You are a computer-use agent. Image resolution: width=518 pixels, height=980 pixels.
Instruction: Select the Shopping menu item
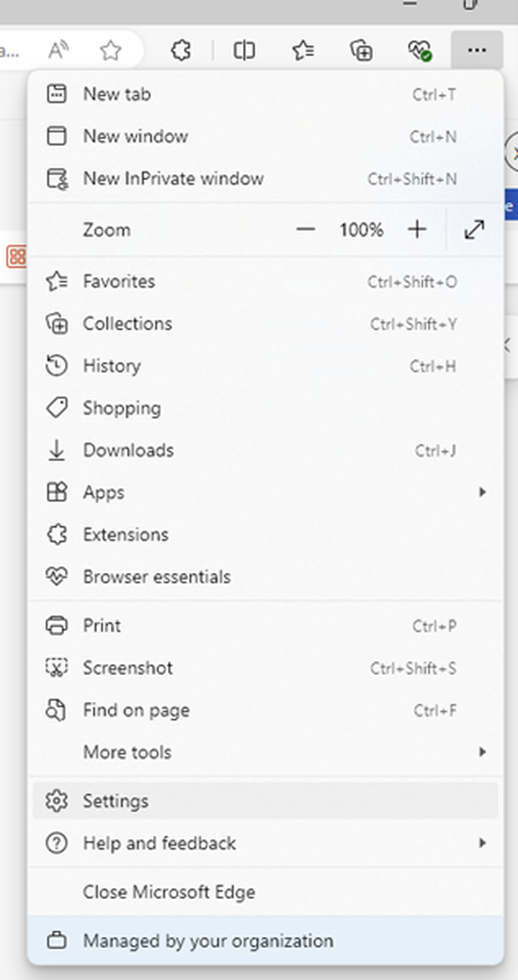tap(265, 408)
